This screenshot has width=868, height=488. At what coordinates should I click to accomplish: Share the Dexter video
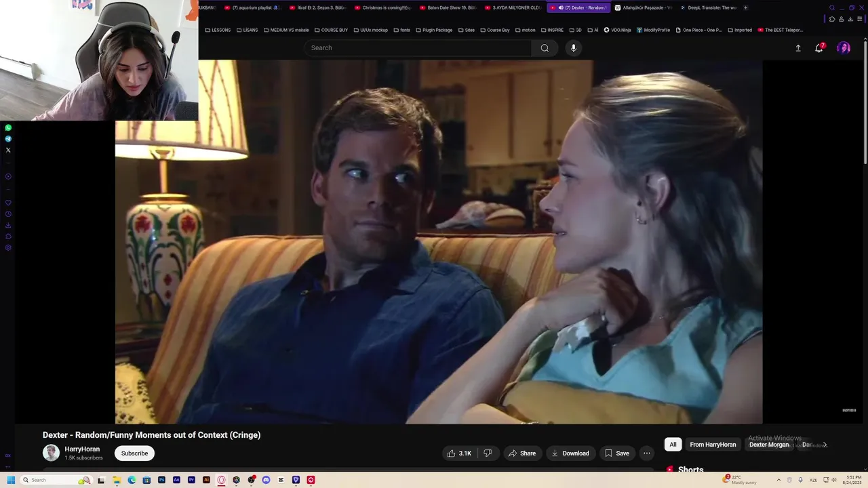522,453
